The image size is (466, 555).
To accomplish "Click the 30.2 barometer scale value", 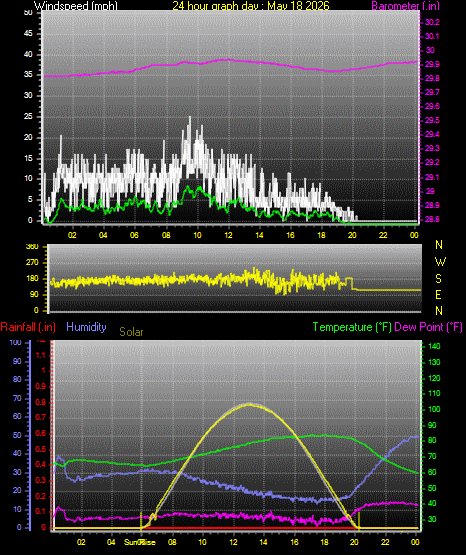I will click(432, 22).
